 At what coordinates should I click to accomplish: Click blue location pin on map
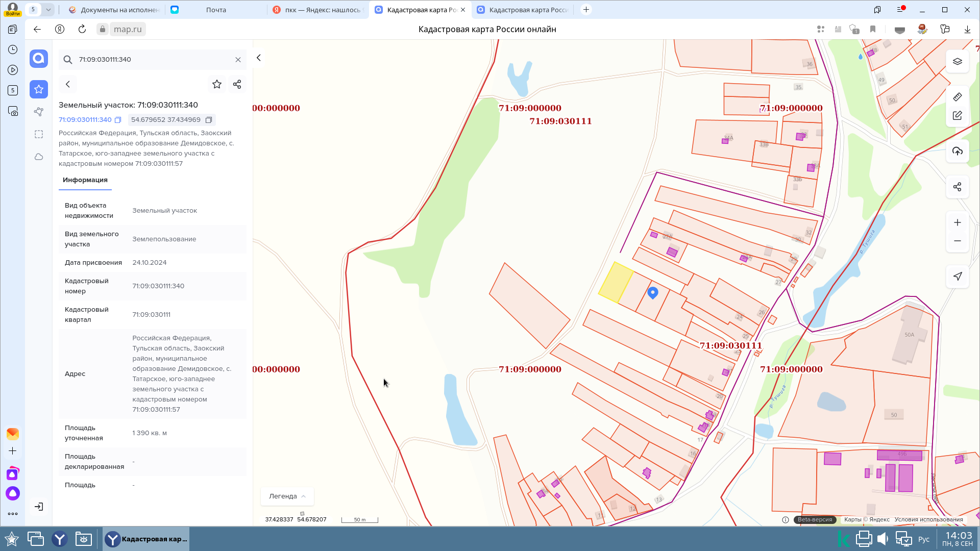(652, 292)
